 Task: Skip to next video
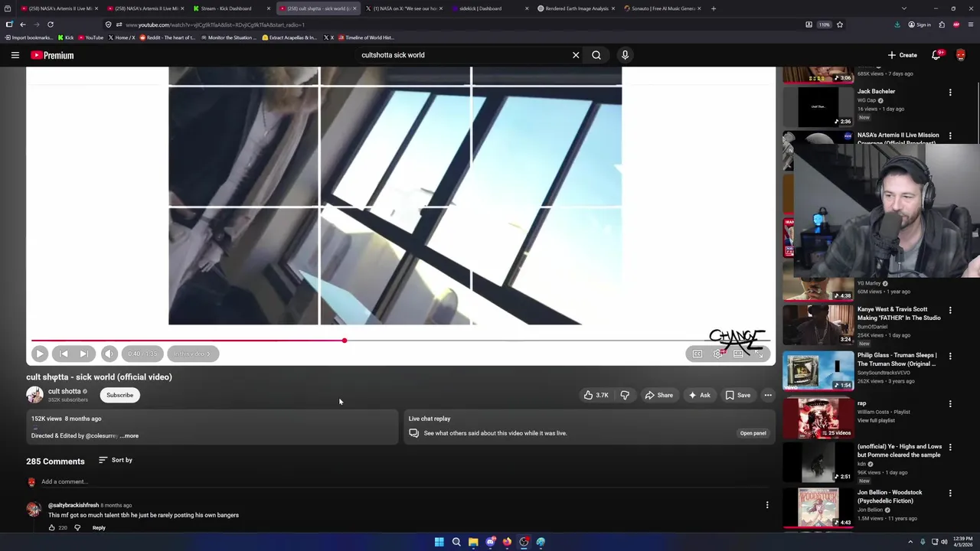pyautogui.click(x=83, y=354)
